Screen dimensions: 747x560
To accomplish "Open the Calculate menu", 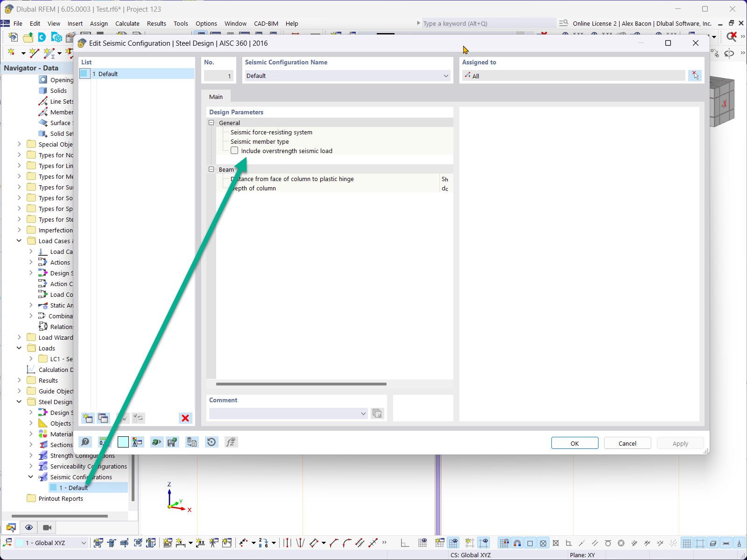I will [127, 23].
